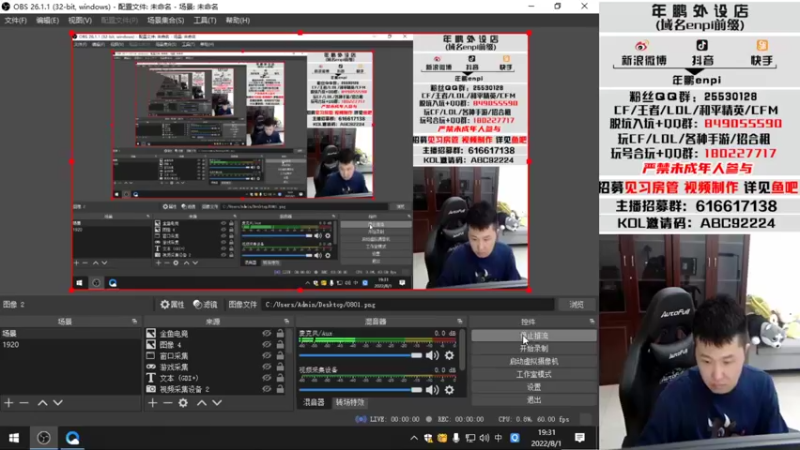Select the 场景 scene row in scenes list
The height and width of the screenshot is (450, 800).
pos(70,333)
